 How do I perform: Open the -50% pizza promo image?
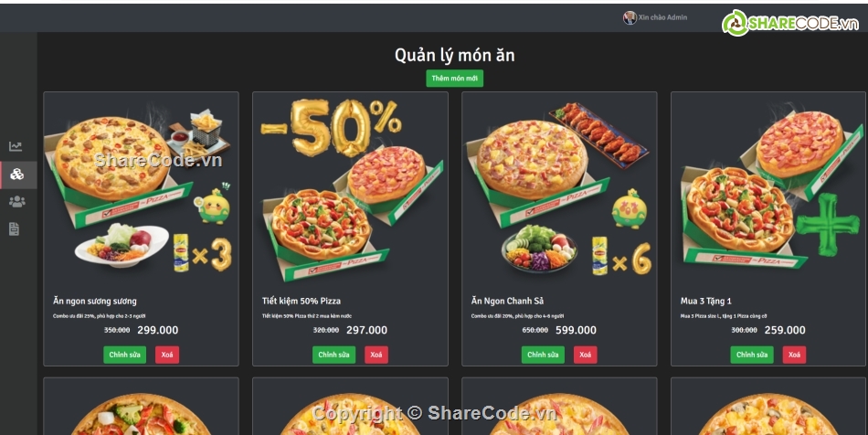click(x=351, y=190)
